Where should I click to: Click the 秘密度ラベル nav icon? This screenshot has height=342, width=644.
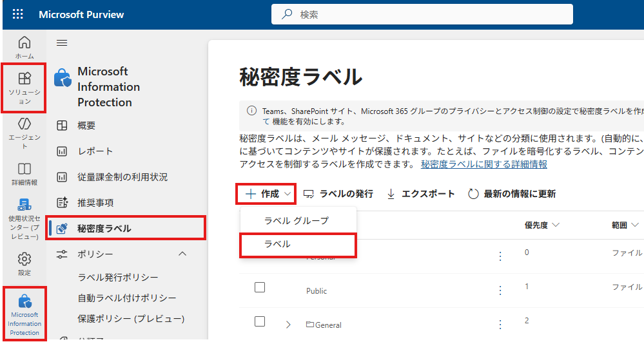tap(62, 228)
